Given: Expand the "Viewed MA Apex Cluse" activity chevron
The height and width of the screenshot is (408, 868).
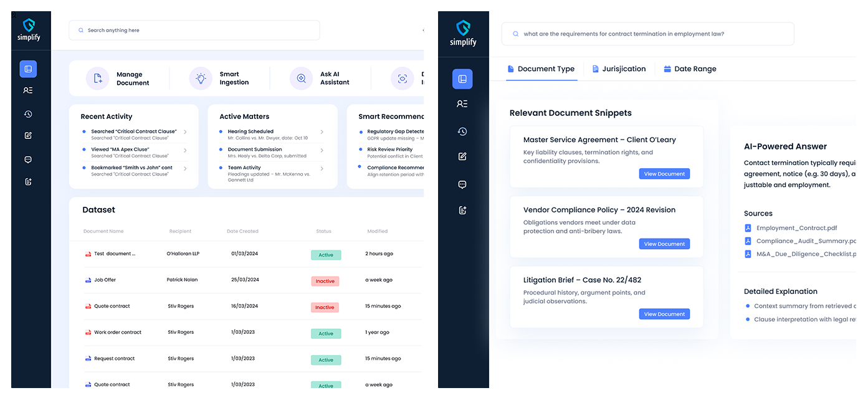Looking at the screenshot, I should click(185, 150).
